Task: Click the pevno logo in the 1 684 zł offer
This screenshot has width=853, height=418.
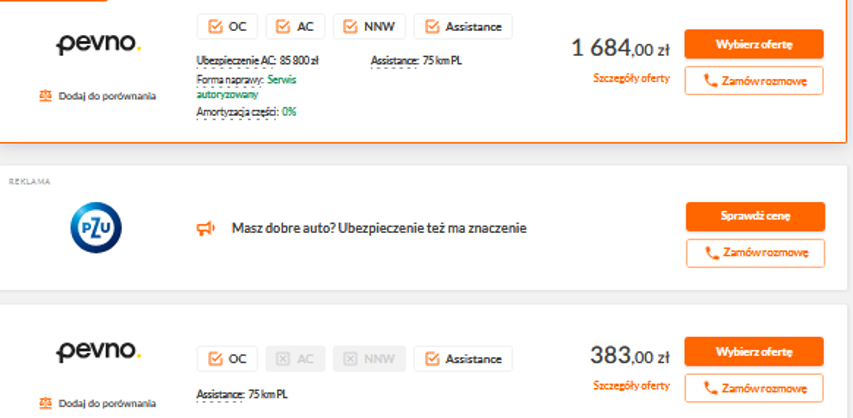Action: (x=98, y=45)
